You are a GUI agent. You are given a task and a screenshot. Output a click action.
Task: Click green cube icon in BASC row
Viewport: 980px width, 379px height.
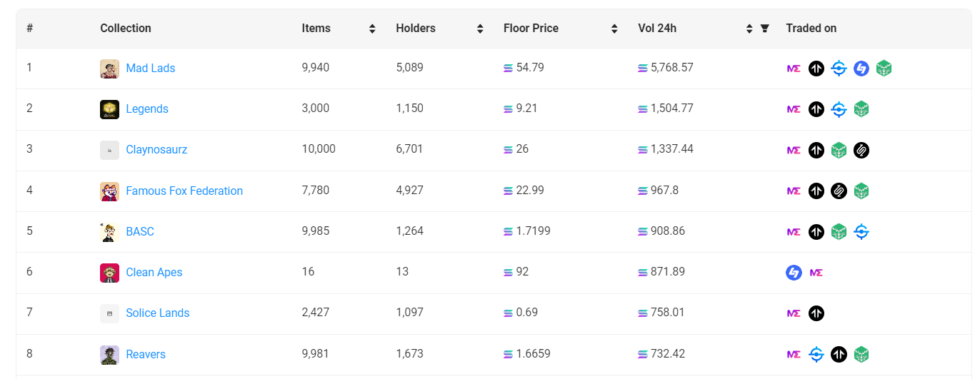[839, 232]
